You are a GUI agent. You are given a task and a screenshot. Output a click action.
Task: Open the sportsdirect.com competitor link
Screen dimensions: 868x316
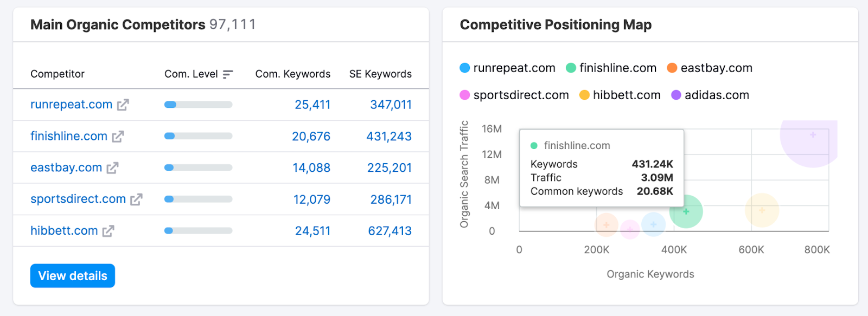click(x=78, y=199)
